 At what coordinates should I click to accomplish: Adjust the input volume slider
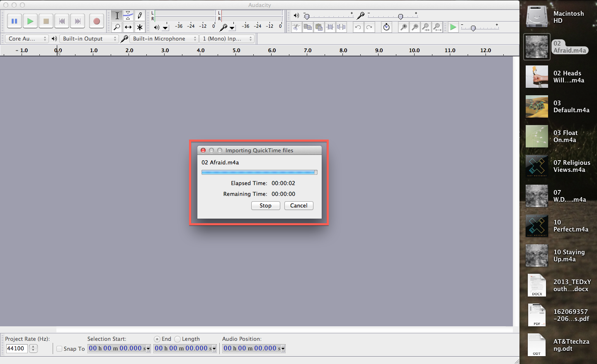coord(400,17)
